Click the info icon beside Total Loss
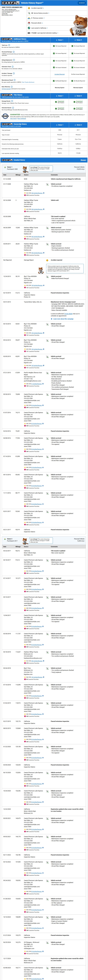The height and width of the screenshot is (980, 88). (9, 45)
